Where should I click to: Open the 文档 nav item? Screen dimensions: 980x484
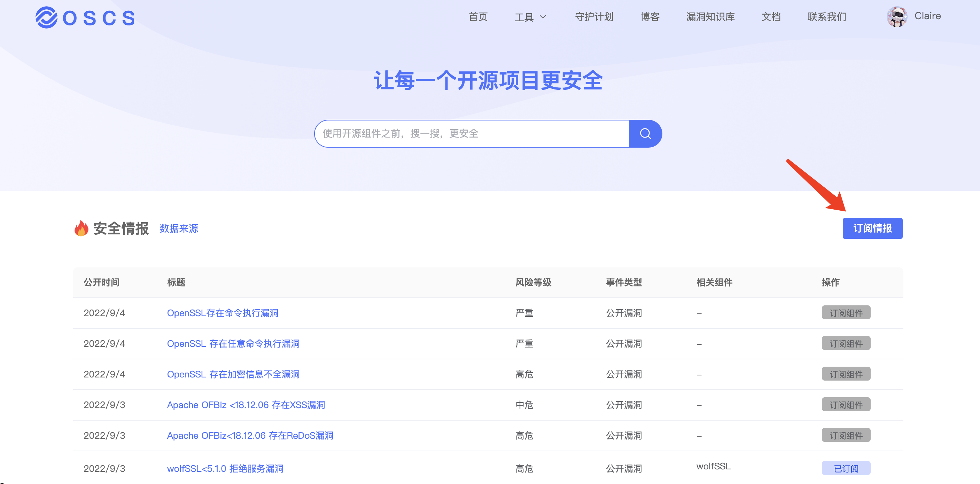click(x=771, y=17)
